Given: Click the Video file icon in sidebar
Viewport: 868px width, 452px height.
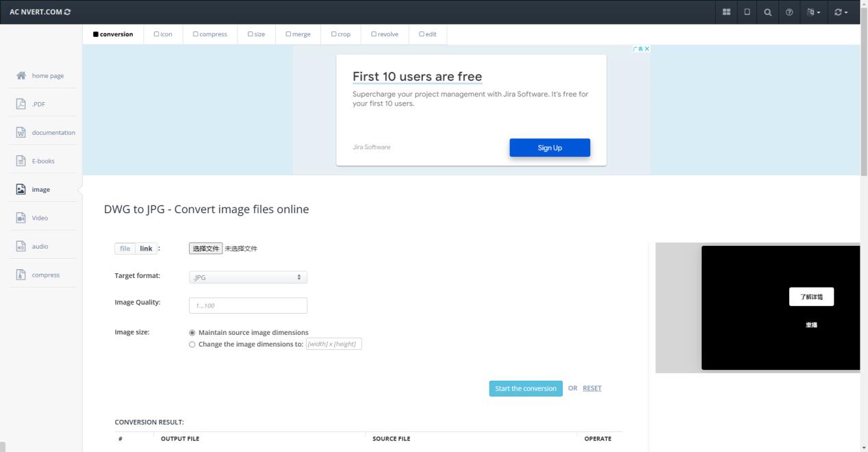Looking at the screenshot, I should [x=21, y=218].
